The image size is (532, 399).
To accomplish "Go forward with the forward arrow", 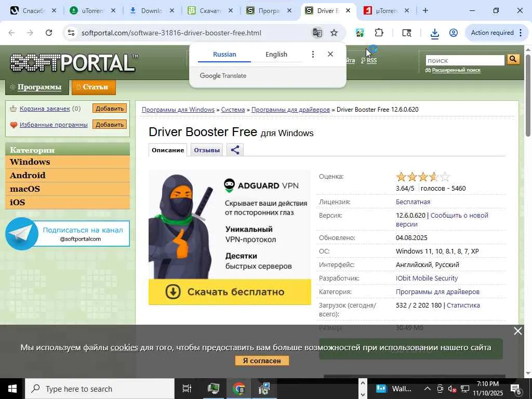I will tap(30, 33).
